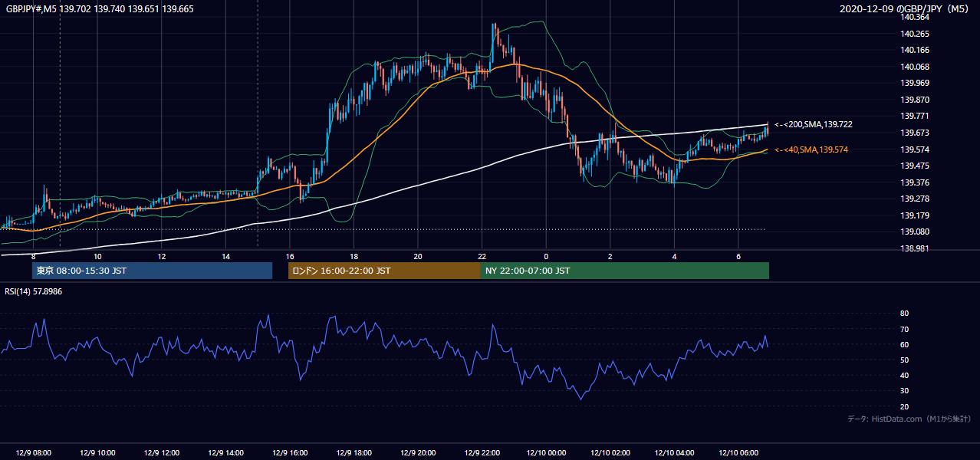Click the 139.278 price axis label
Viewport: 980px width, 460px height.
(915, 199)
